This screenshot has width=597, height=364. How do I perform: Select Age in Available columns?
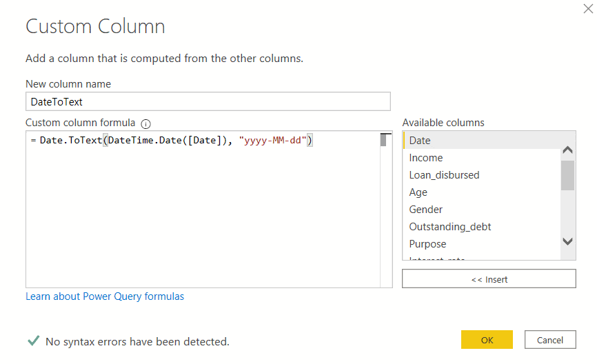pos(482,192)
